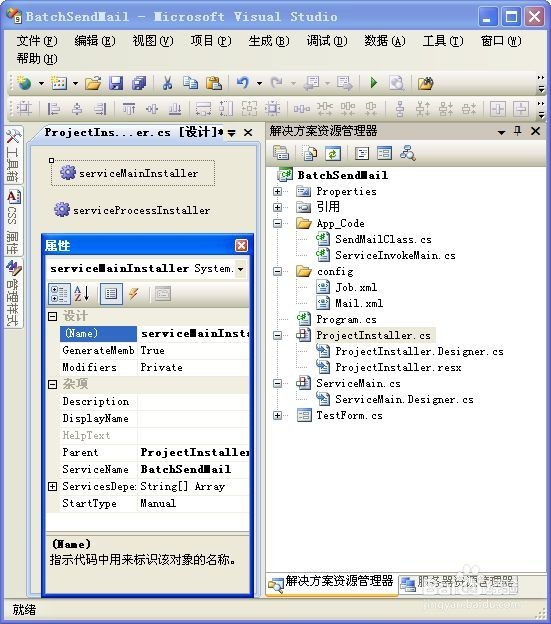Select Program.cs in Solution Explorer
Image resolution: width=551 pixels, height=624 pixels.
click(346, 319)
